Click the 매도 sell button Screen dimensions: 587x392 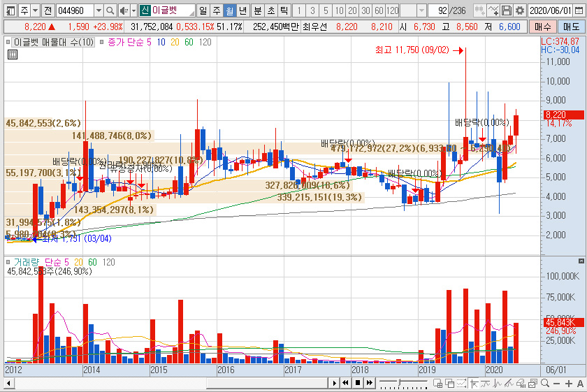click(571, 27)
